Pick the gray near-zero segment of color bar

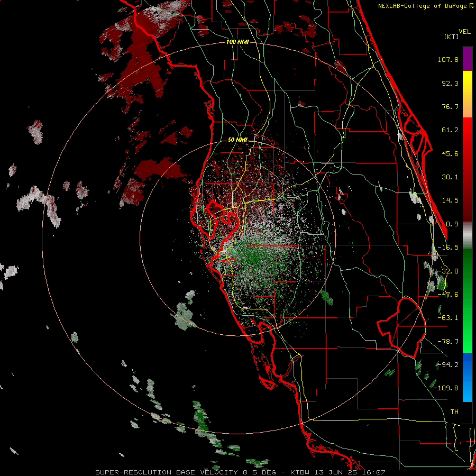(x=467, y=235)
